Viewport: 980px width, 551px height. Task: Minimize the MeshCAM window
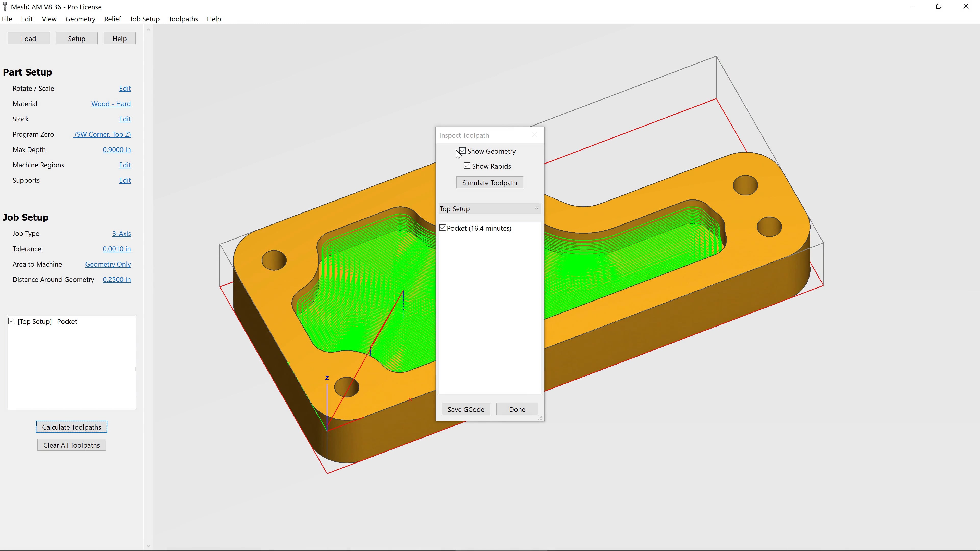coord(912,6)
